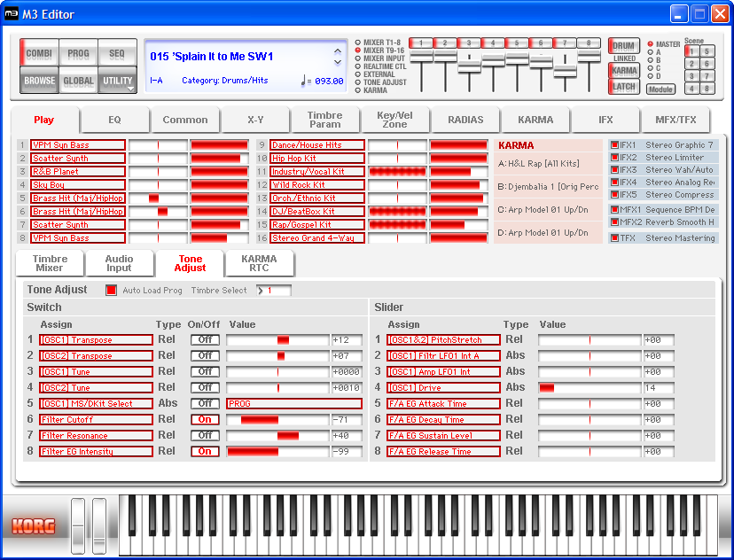Click the tempo value 093.00
This screenshot has width=734, height=560.
[x=329, y=81]
